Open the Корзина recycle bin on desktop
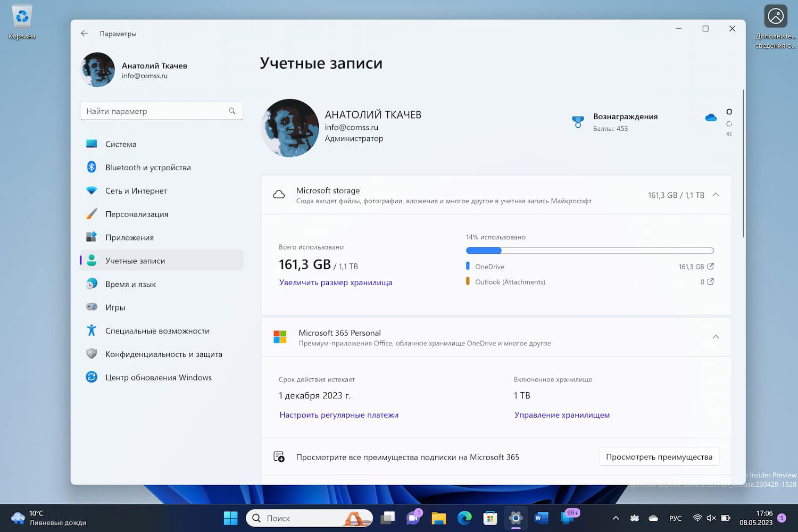 [22, 22]
